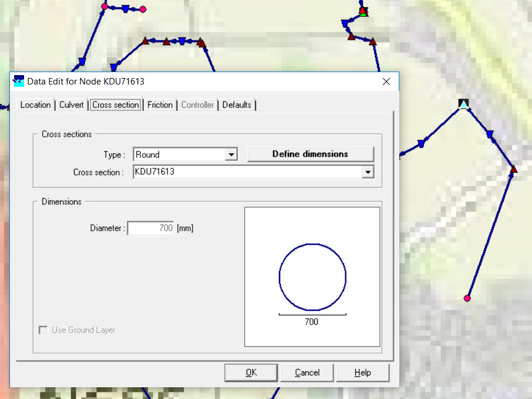Viewport: 532px width, 399px height.
Task: Confirm the dialog with OK
Action: point(251,373)
